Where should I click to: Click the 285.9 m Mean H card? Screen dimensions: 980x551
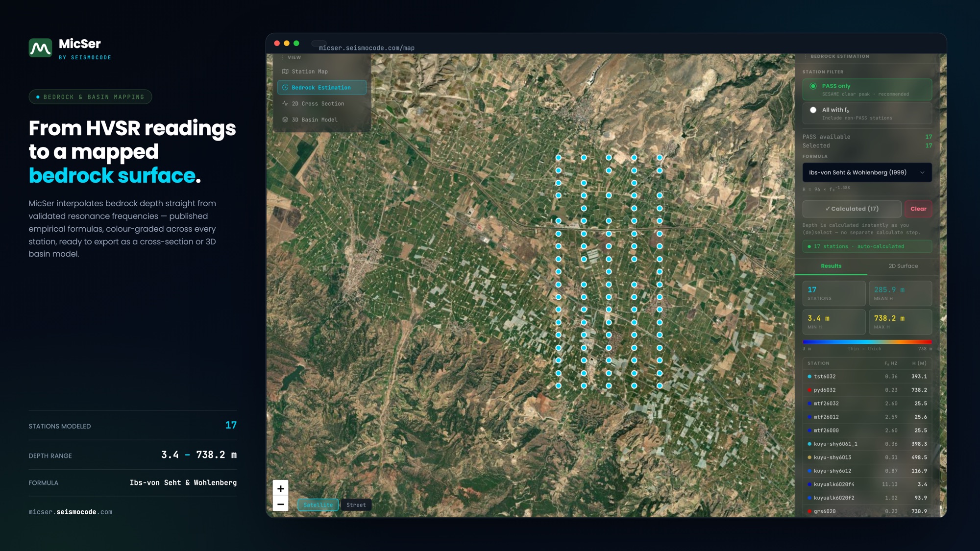tap(900, 293)
